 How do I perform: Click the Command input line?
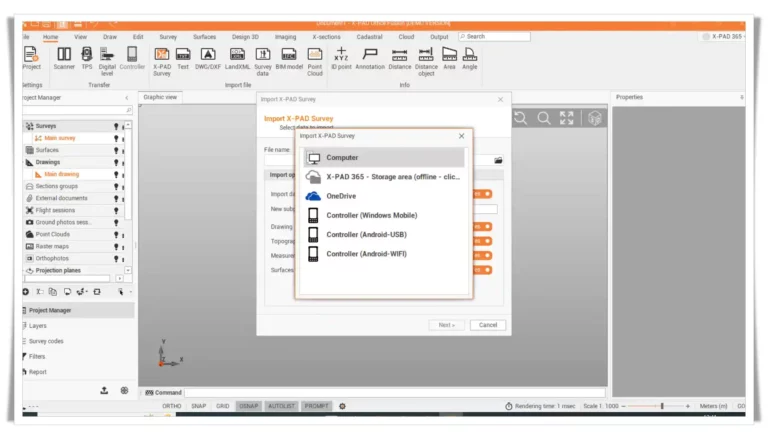[395, 393]
